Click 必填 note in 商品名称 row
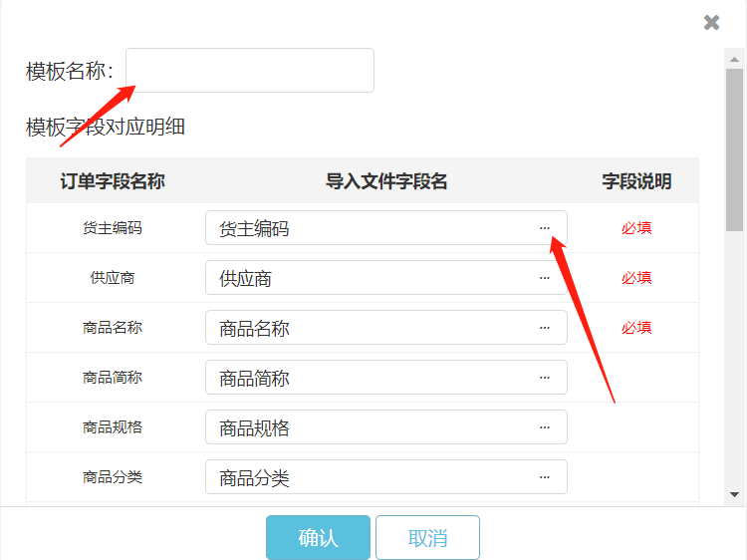The image size is (747, 560). coord(636,328)
